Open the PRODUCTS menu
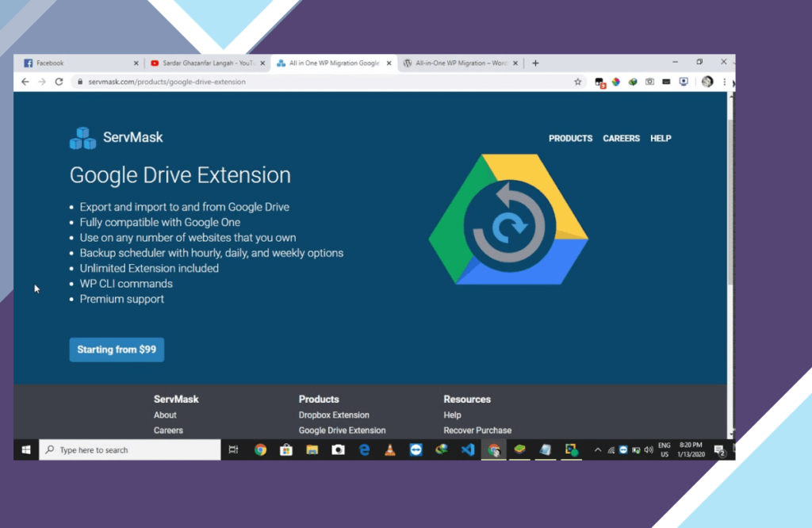The width and height of the screenshot is (812, 528). coord(570,138)
